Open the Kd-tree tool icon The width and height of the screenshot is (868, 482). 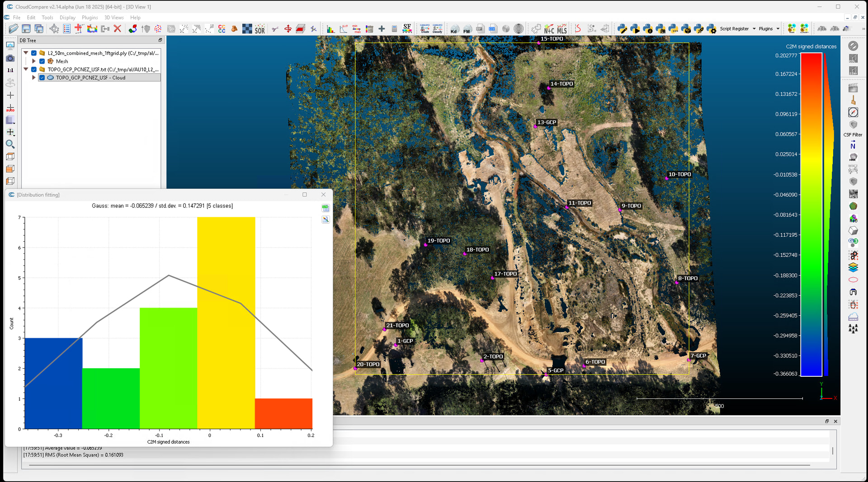454,29
